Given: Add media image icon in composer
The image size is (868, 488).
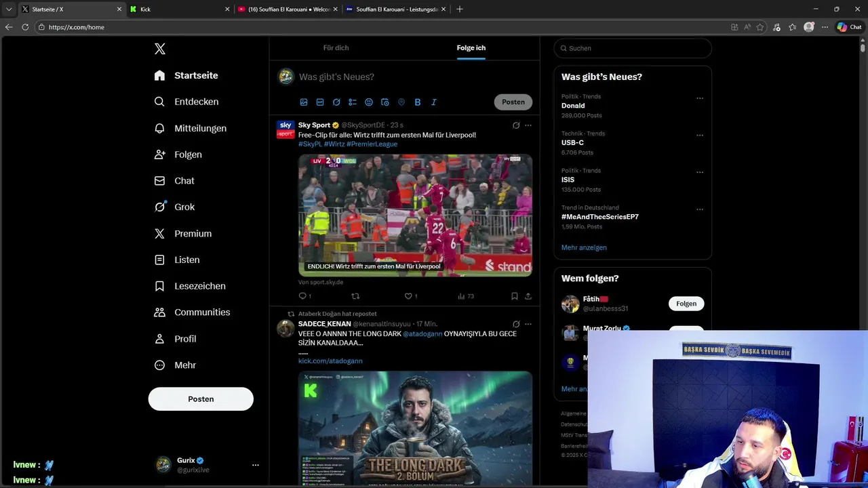Looking at the screenshot, I should pos(304,102).
